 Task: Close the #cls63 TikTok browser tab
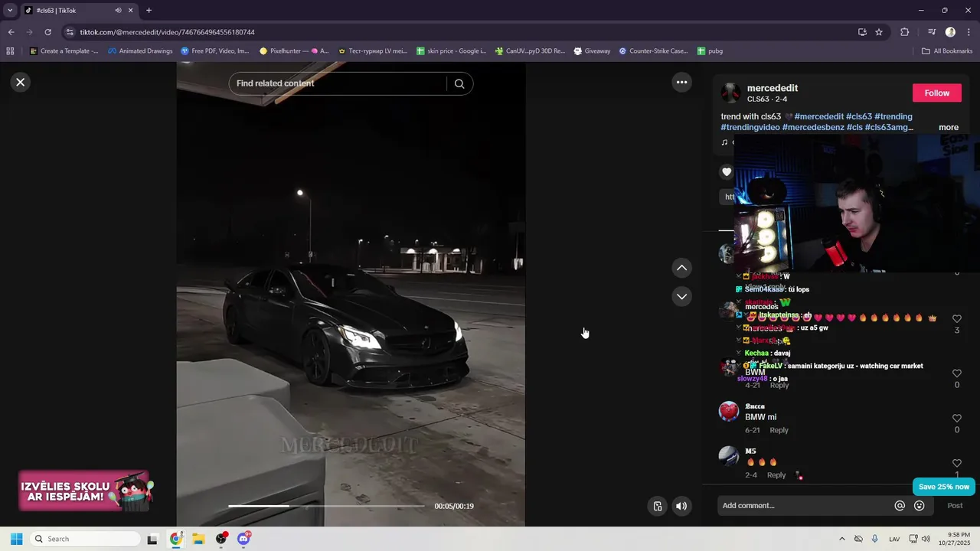pyautogui.click(x=131, y=11)
